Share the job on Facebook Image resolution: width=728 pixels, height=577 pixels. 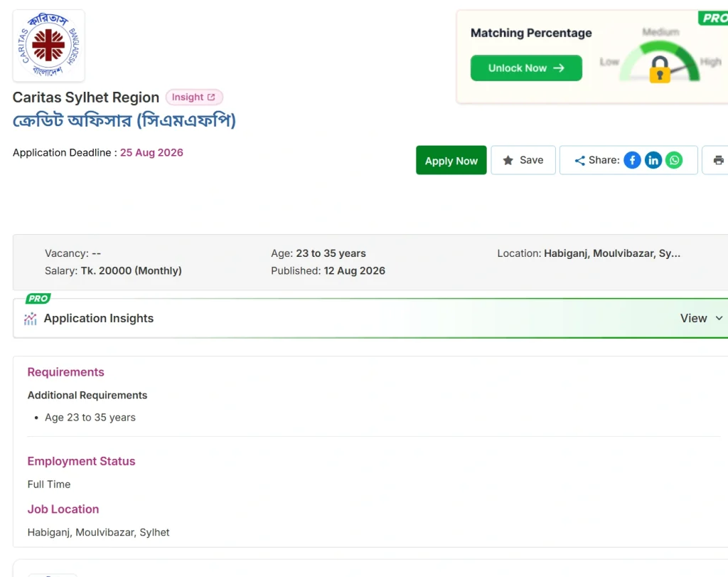click(x=632, y=160)
